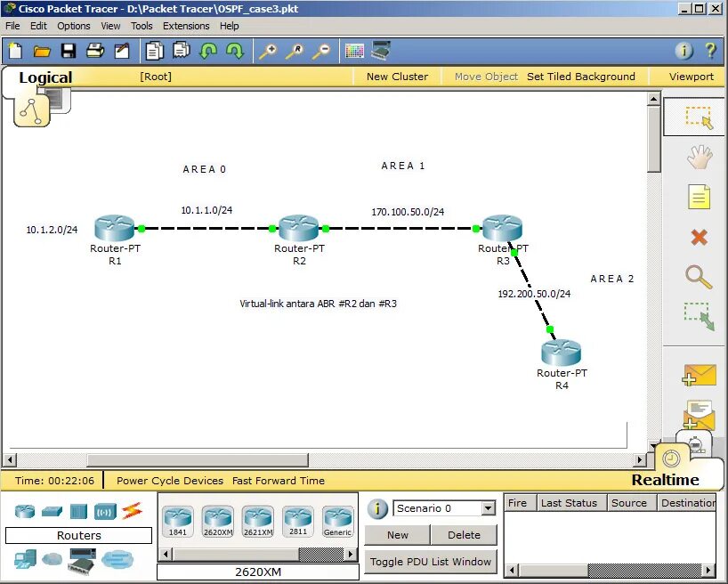Pick the 2621XM router model

pos(258,522)
